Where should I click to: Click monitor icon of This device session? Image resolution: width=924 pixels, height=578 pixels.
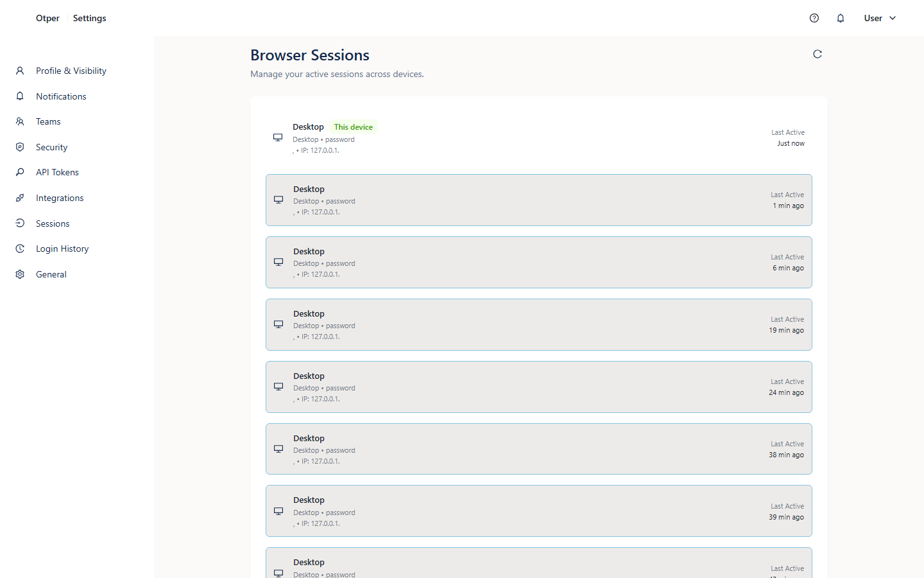(x=278, y=137)
